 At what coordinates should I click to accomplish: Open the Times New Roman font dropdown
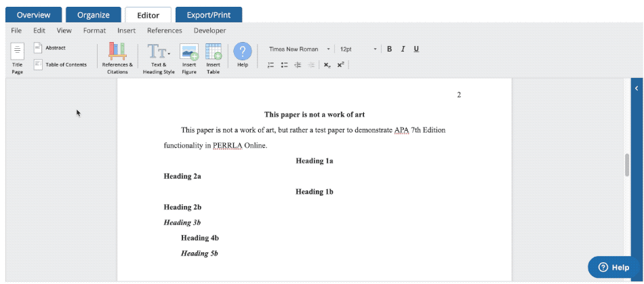pyautogui.click(x=300, y=49)
